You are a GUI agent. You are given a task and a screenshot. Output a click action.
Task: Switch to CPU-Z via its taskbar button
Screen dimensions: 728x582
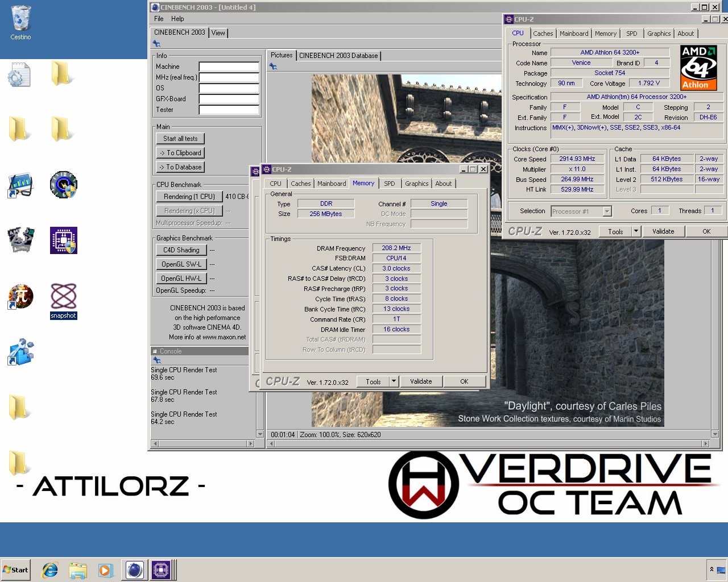pos(161,570)
